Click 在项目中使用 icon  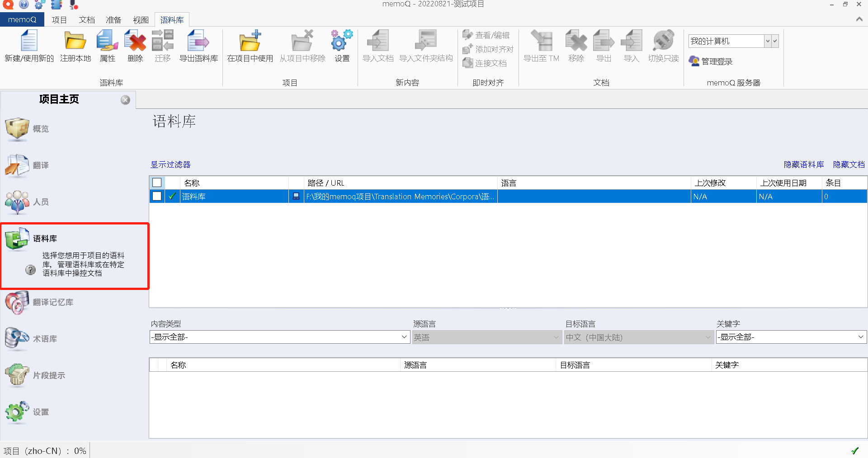tap(250, 41)
